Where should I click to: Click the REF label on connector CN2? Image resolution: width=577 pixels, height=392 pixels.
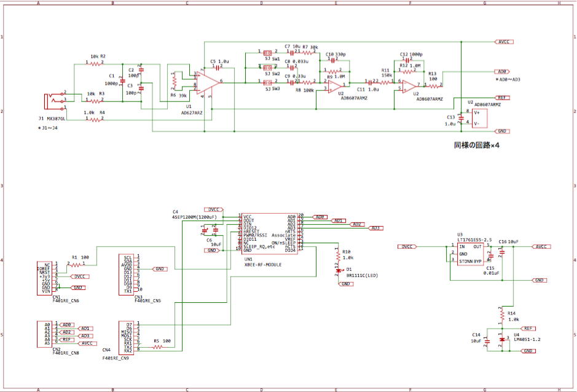[66, 339]
